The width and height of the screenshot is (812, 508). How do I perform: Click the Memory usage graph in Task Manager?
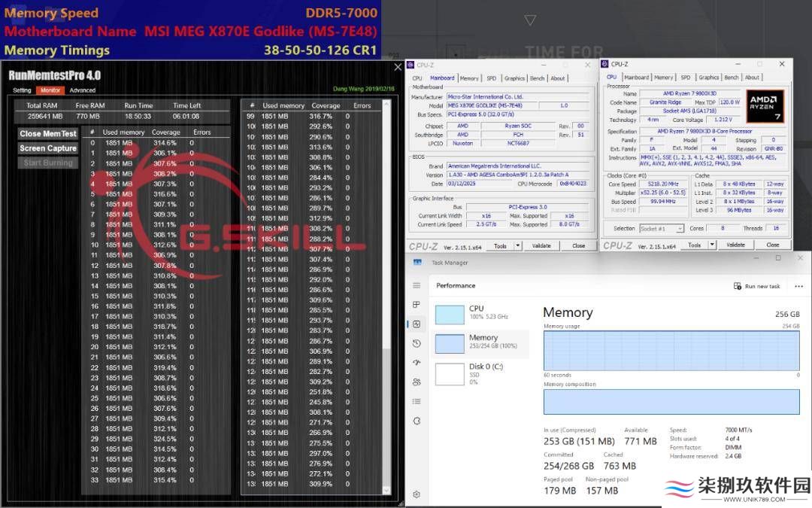[671, 351]
